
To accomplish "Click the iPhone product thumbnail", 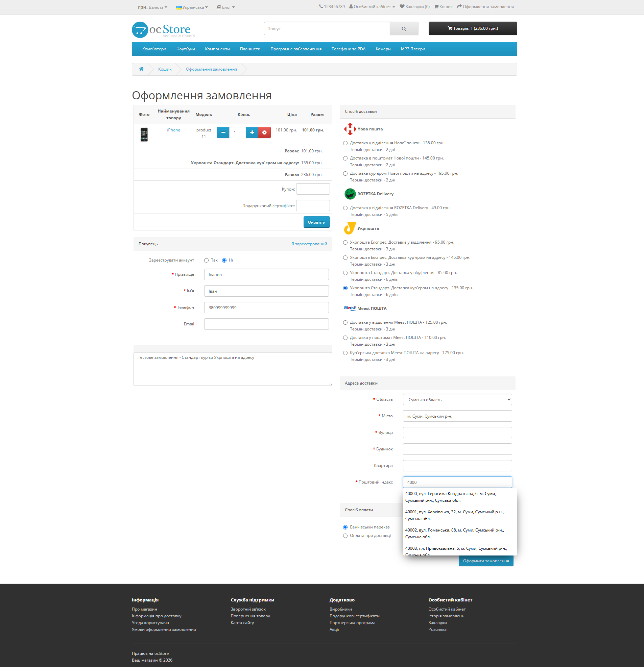I will coord(144,134).
